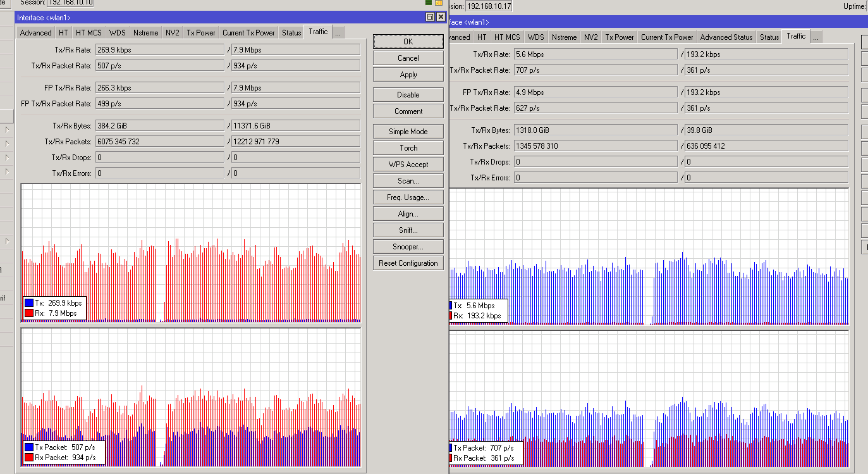Open Nstreme tab in left window

pos(146,33)
